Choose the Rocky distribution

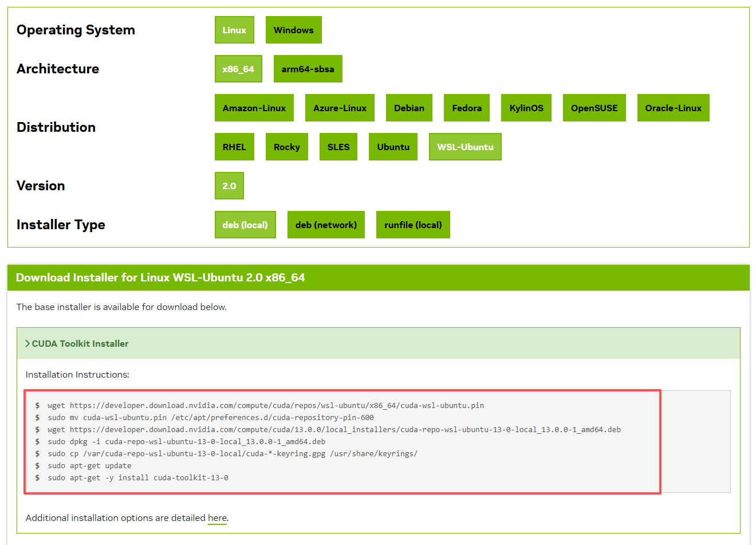pos(286,147)
